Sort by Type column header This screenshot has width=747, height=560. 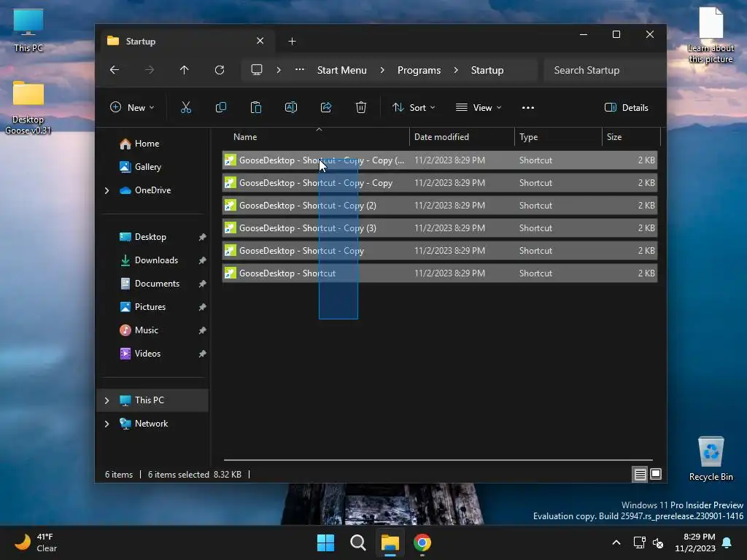point(558,137)
